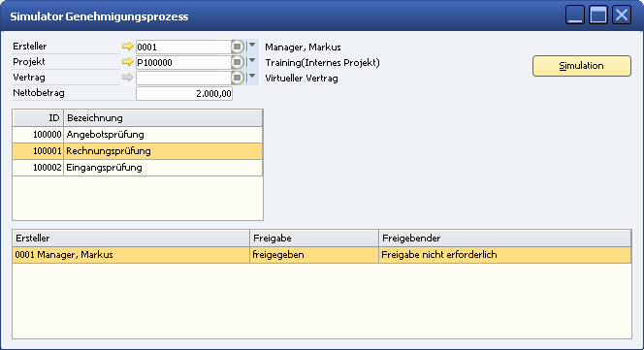Open the choose-from-list icon in Vertrag field
644x350 pixels.
[238, 78]
